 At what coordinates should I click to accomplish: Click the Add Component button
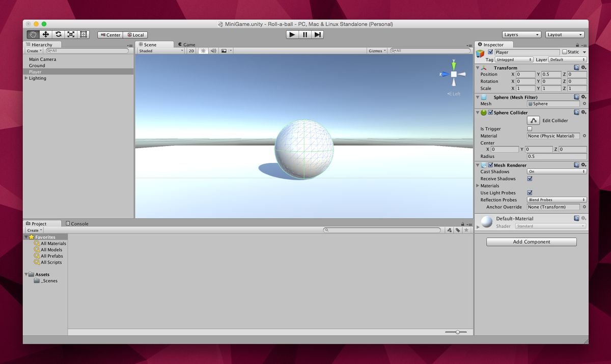pyautogui.click(x=531, y=242)
